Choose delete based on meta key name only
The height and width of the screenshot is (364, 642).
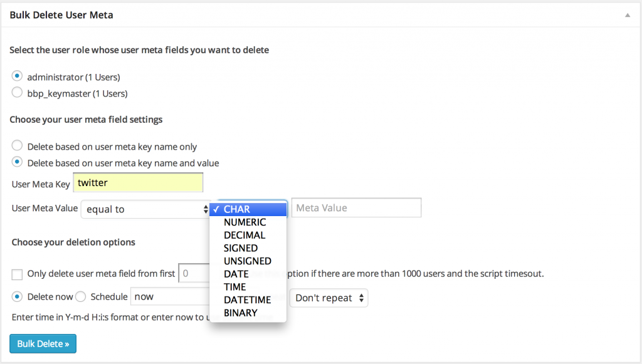(x=17, y=145)
